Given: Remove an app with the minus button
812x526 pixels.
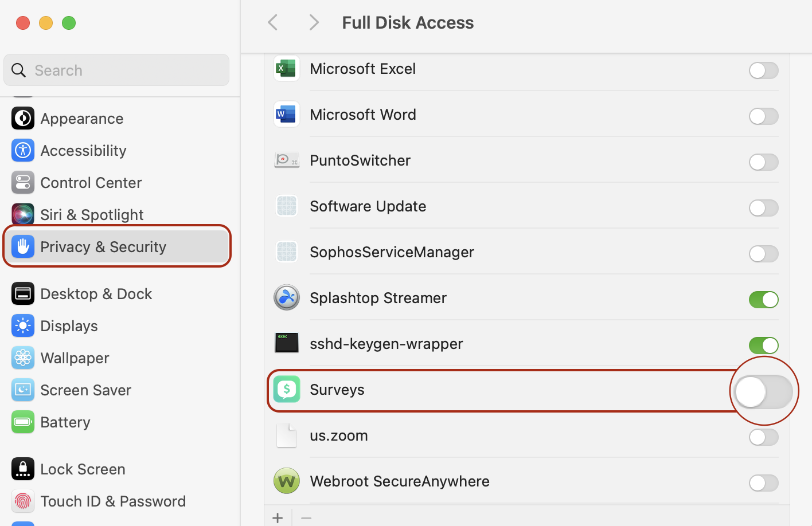Looking at the screenshot, I should (306, 518).
